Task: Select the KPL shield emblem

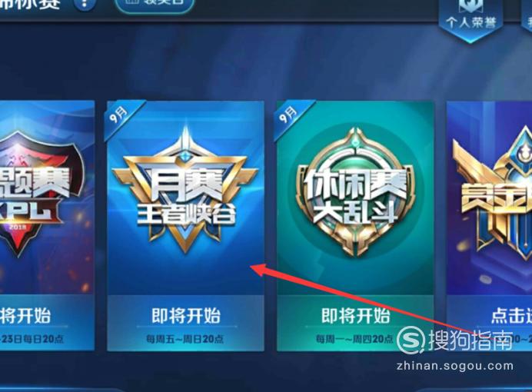Action: click(38, 193)
